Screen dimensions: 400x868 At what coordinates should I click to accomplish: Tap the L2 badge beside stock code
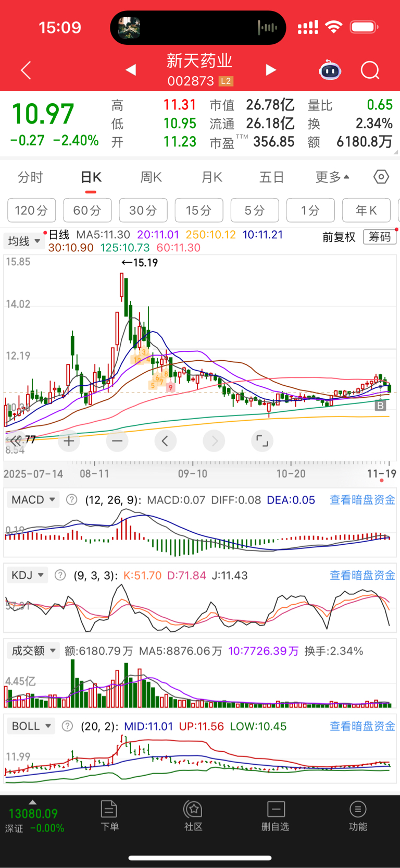coord(226,81)
